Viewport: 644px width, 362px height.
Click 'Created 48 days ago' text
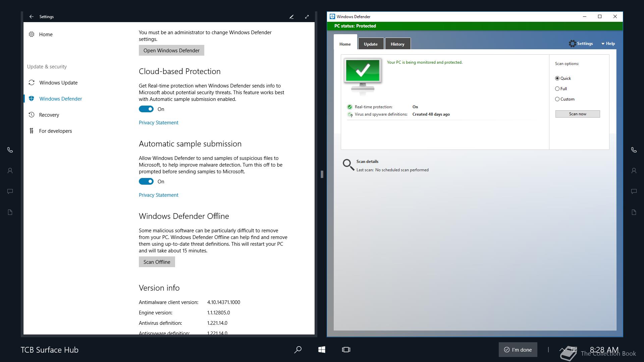431,114
